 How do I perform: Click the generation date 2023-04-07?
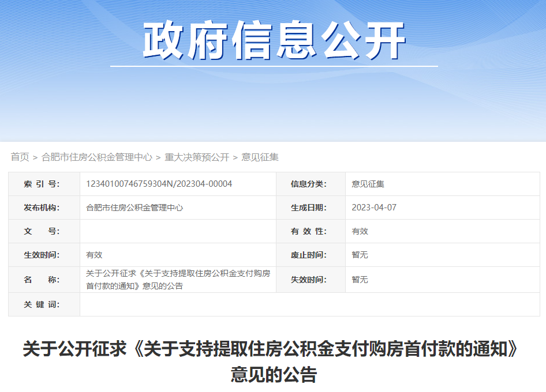click(x=374, y=208)
